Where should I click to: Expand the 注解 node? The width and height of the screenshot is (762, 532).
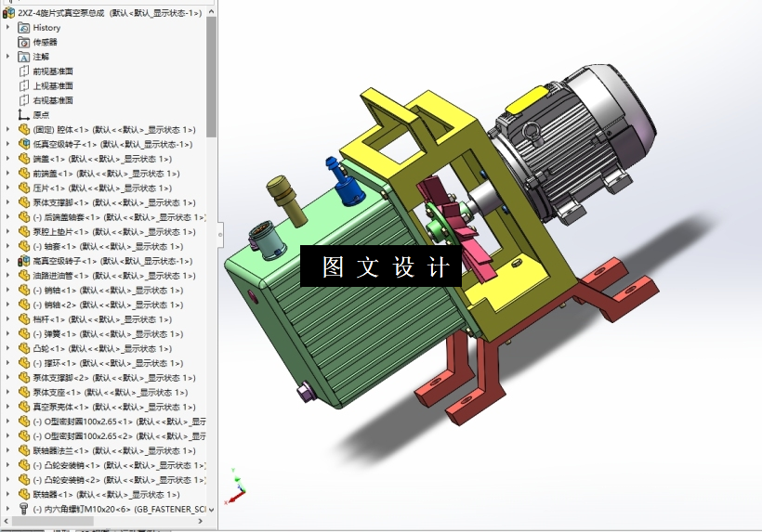(x=7, y=57)
